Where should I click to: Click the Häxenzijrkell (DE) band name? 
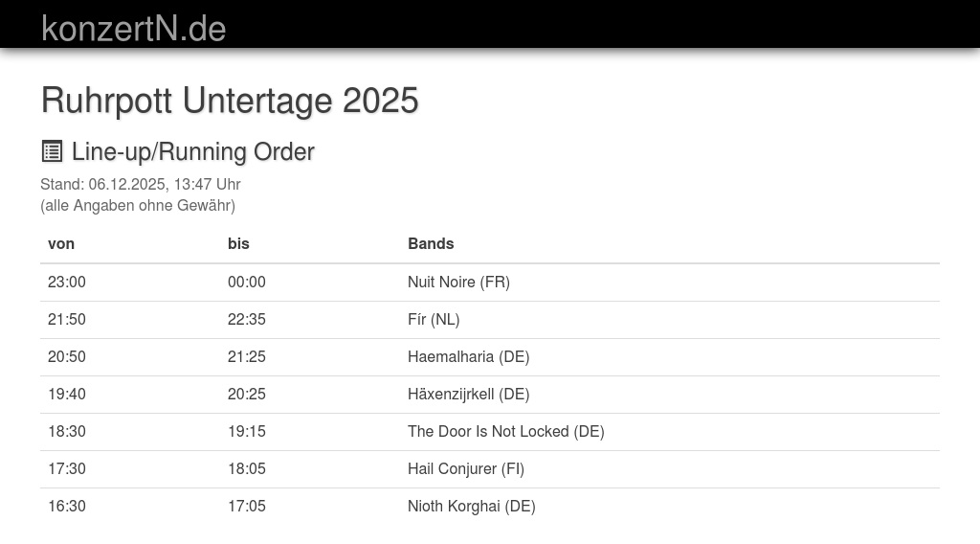point(468,394)
